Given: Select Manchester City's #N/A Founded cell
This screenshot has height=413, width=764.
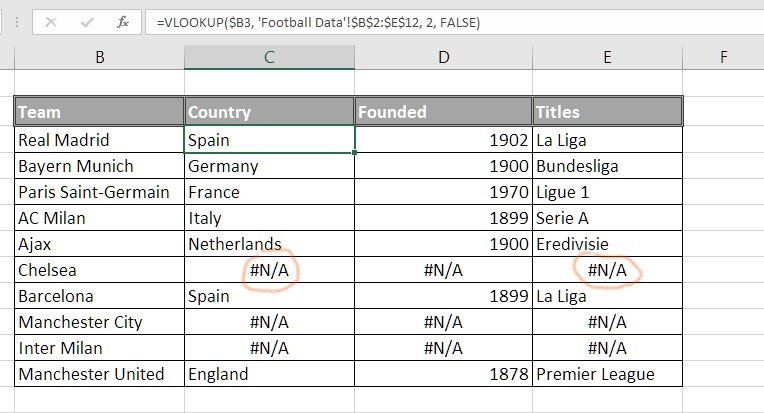Looking at the screenshot, I should [443, 322].
